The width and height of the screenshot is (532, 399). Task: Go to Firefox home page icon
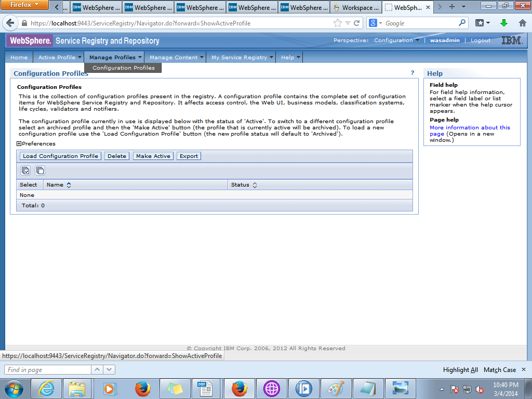pyautogui.click(x=523, y=23)
